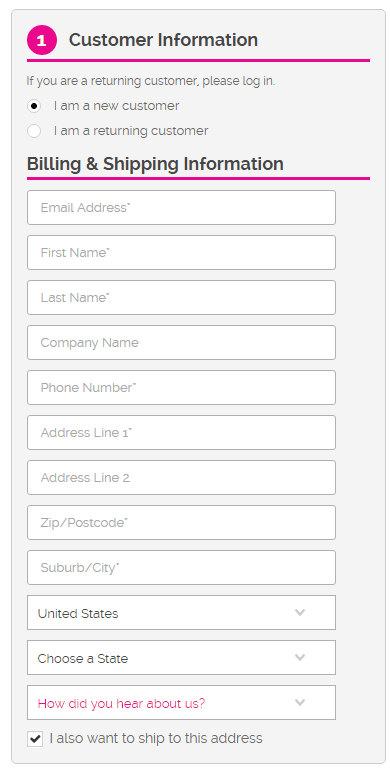Expand the Choose a State dropdown
The width and height of the screenshot is (390, 774).
tap(181, 658)
